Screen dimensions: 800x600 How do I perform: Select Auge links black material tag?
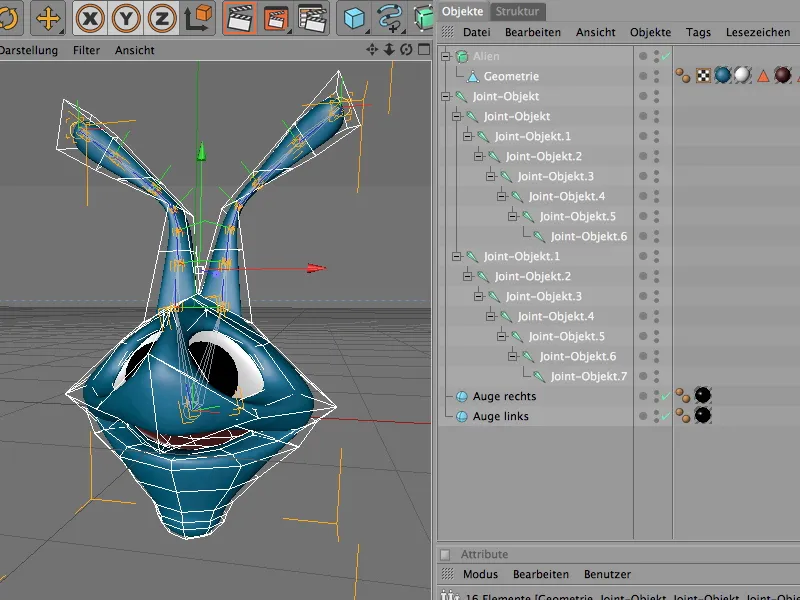coord(703,415)
